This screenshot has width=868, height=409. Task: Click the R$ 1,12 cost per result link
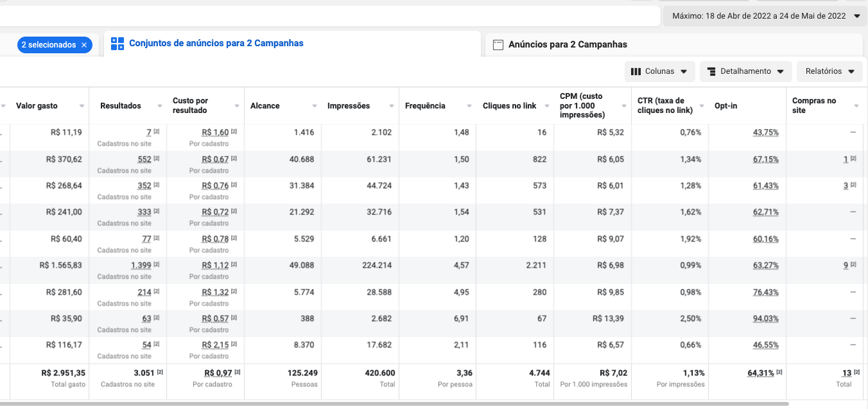coord(215,265)
